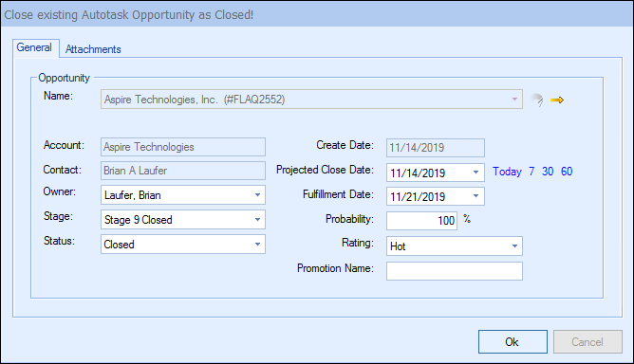Expand the Status dropdown set to Closed
The image size is (634, 364).
coord(257,245)
